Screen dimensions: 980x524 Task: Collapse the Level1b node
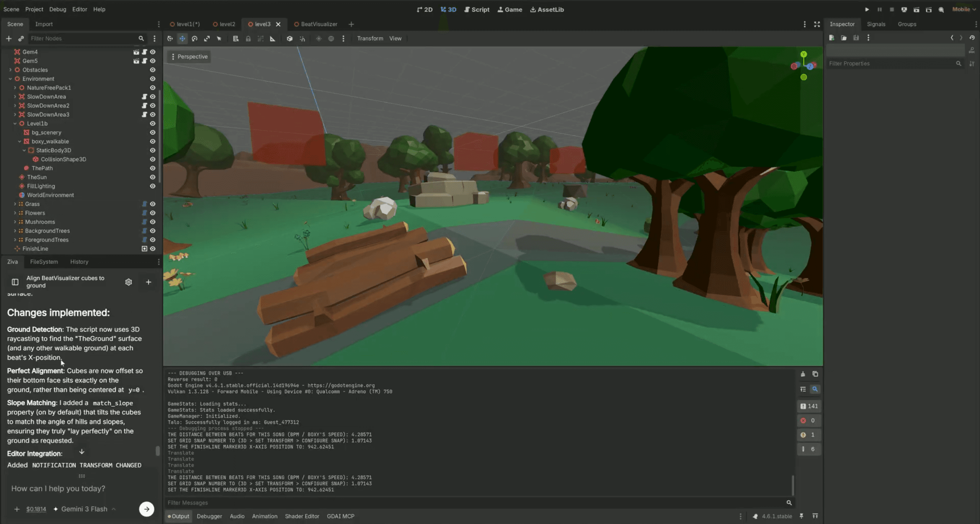click(15, 124)
